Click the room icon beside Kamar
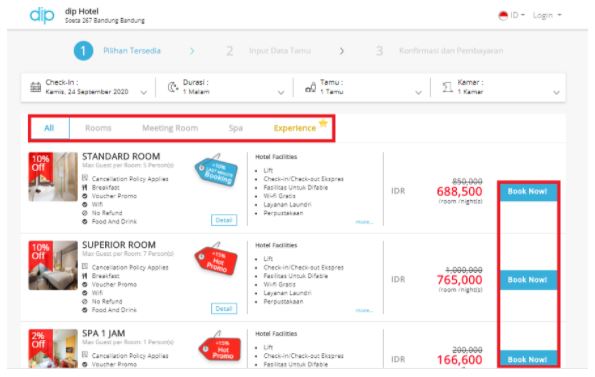 click(x=447, y=87)
